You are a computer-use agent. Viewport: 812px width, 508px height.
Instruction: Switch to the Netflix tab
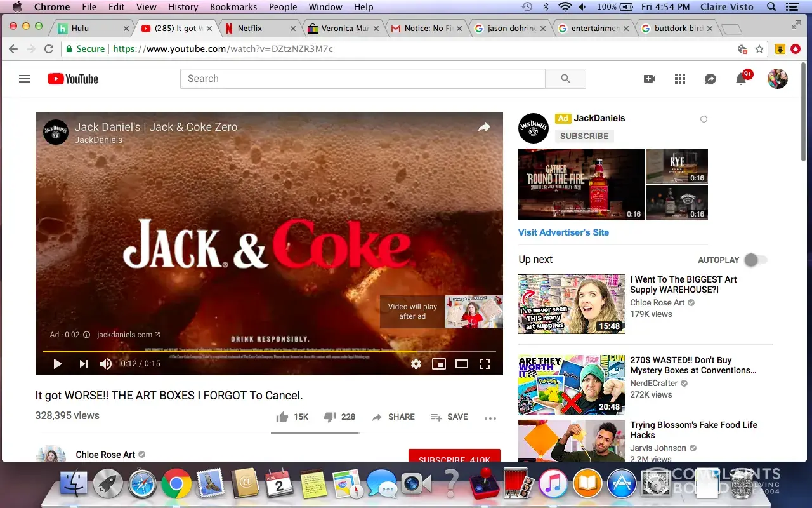pyautogui.click(x=260, y=29)
